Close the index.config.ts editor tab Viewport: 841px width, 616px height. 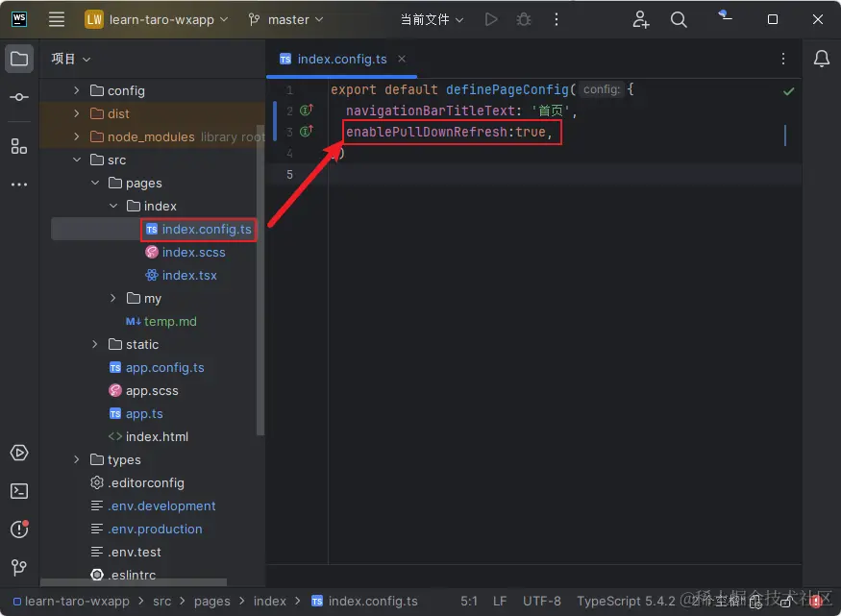point(402,59)
